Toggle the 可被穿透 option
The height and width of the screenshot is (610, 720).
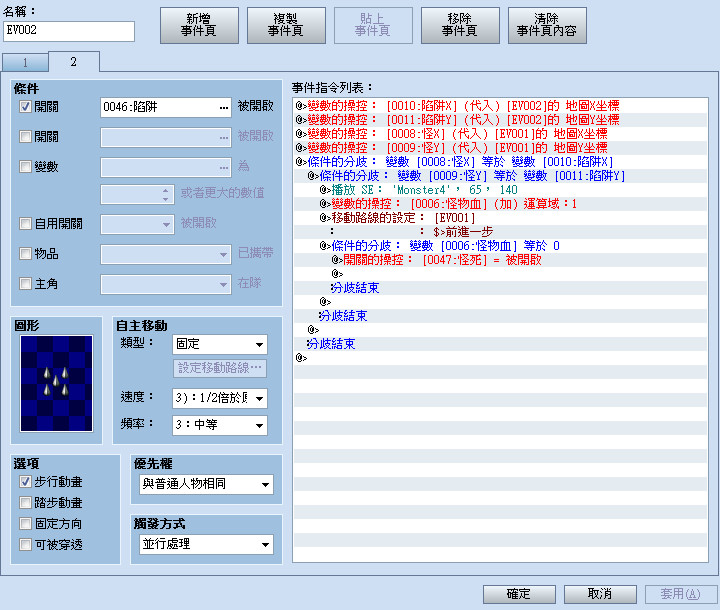pyautogui.click(x=25, y=545)
